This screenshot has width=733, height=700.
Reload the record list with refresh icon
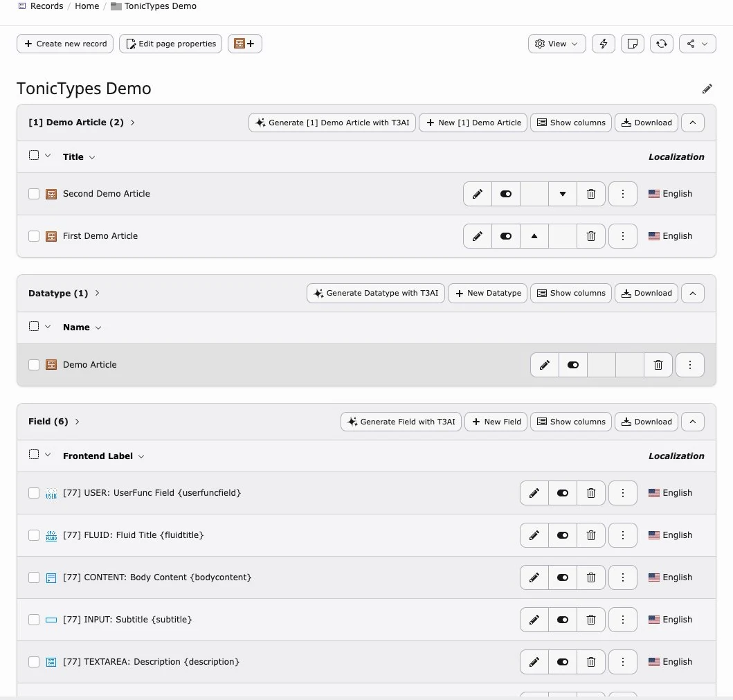point(662,44)
